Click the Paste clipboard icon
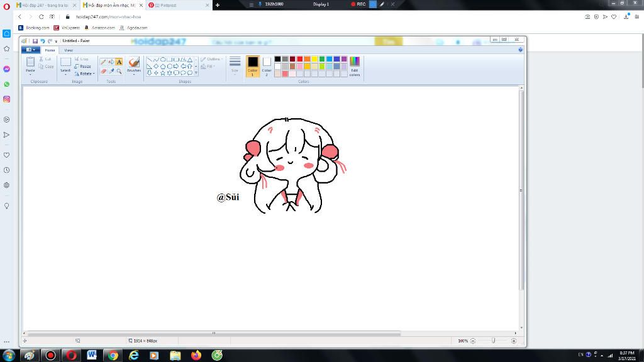This screenshot has width=644, height=362. click(30, 62)
